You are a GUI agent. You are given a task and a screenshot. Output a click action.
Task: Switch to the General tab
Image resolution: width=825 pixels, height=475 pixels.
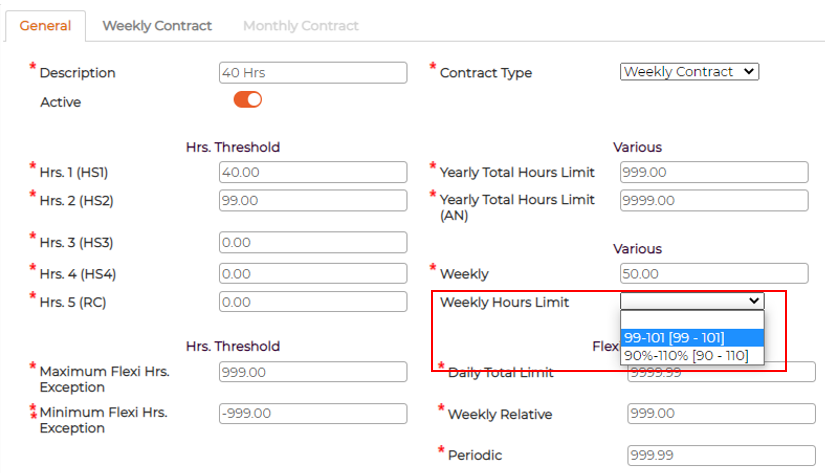point(46,25)
